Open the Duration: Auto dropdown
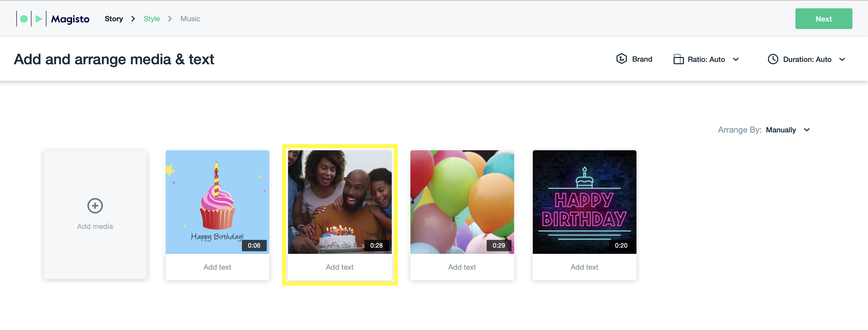The height and width of the screenshot is (330, 868). point(807,59)
